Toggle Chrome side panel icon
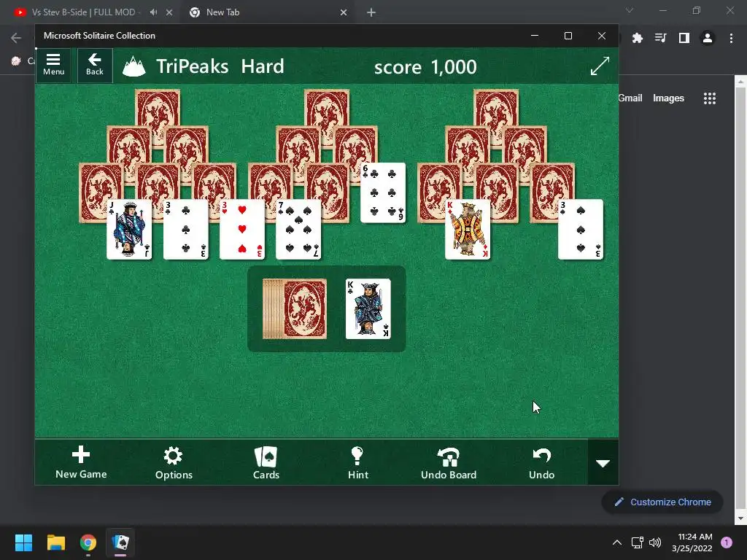 click(x=684, y=38)
